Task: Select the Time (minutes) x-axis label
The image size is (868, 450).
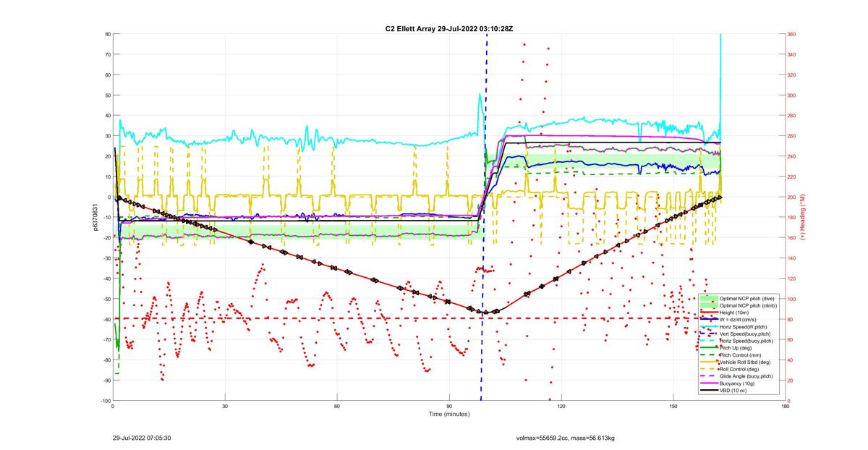Action: click(x=449, y=414)
